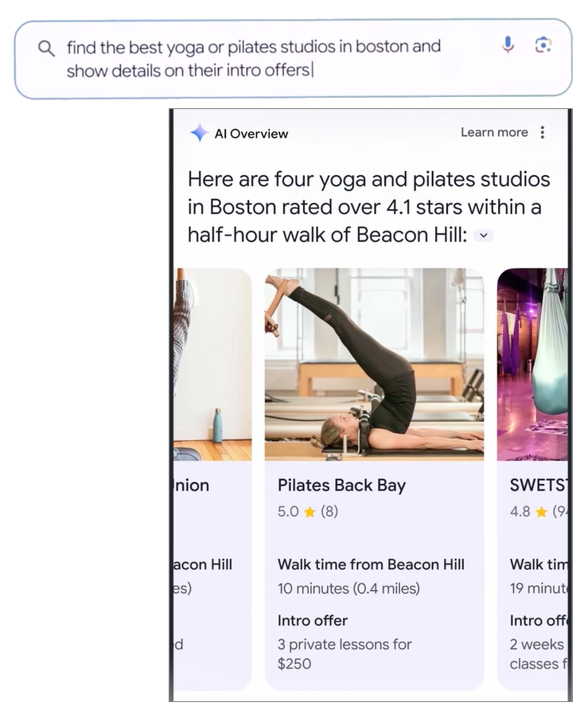The image size is (588, 710).
Task: Open the SWETS studio card title
Action: [538, 485]
